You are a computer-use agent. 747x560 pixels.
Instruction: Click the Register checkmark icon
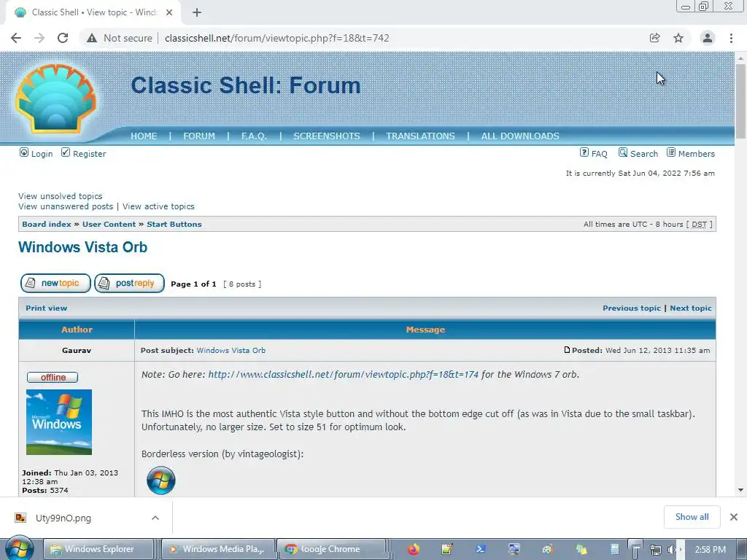(66, 152)
